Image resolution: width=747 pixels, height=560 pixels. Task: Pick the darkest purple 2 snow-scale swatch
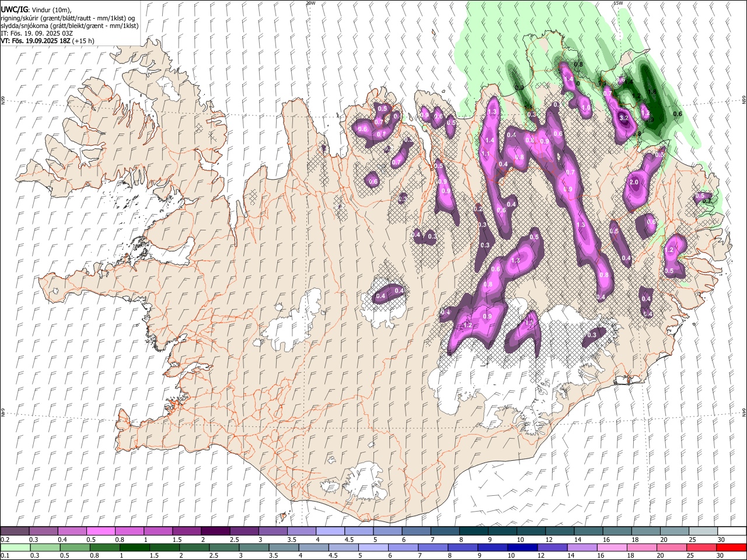tap(215, 531)
